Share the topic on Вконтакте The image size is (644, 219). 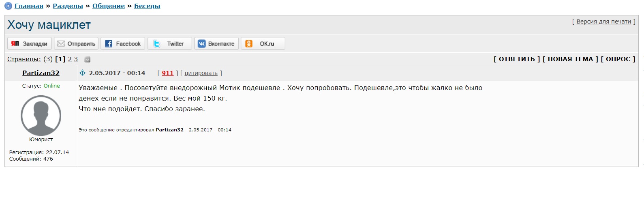click(216, 43)
